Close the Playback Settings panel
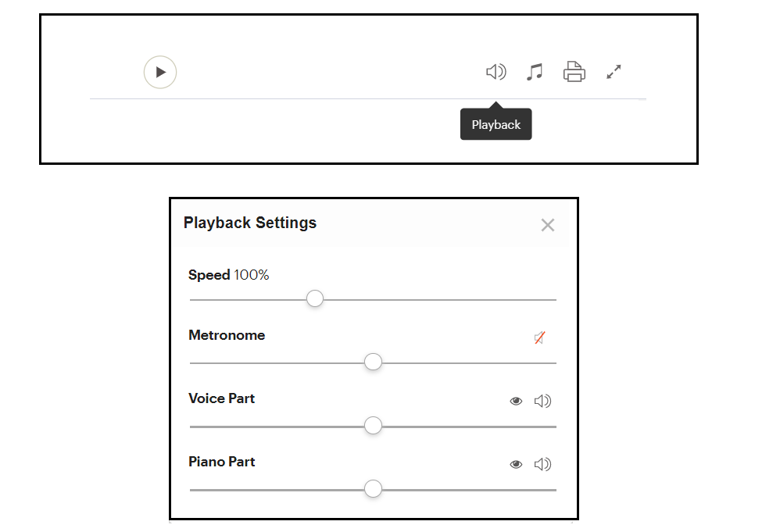 (x=548, y=225)
